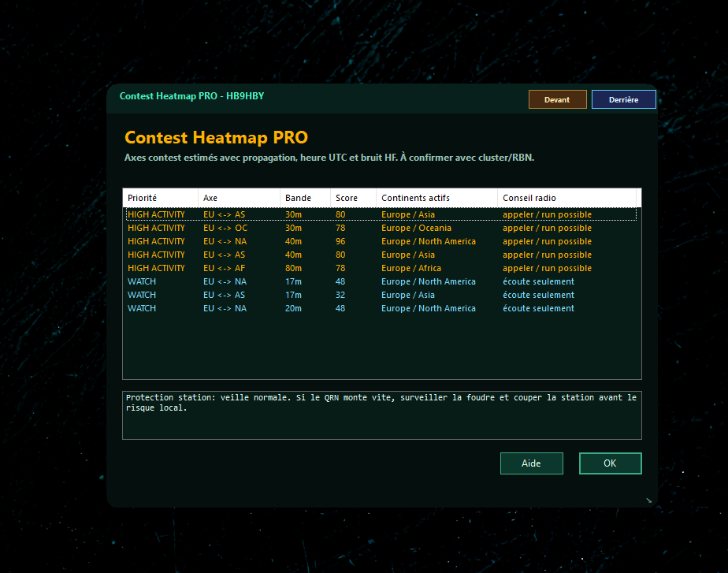Click the Continents actifs column header

436,198
